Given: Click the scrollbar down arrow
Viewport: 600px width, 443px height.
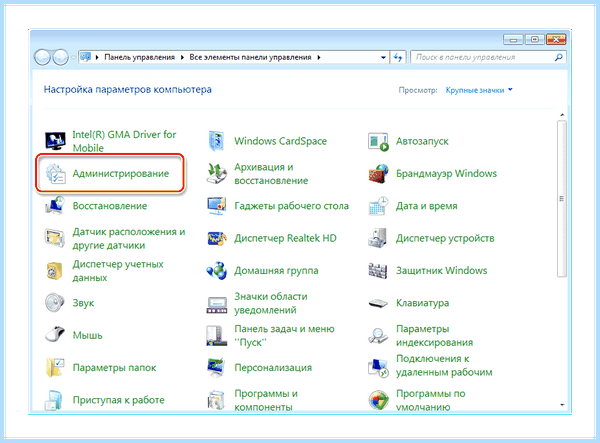Looking at the screenshot, I should pyautogui.click(x=562, y=404).
